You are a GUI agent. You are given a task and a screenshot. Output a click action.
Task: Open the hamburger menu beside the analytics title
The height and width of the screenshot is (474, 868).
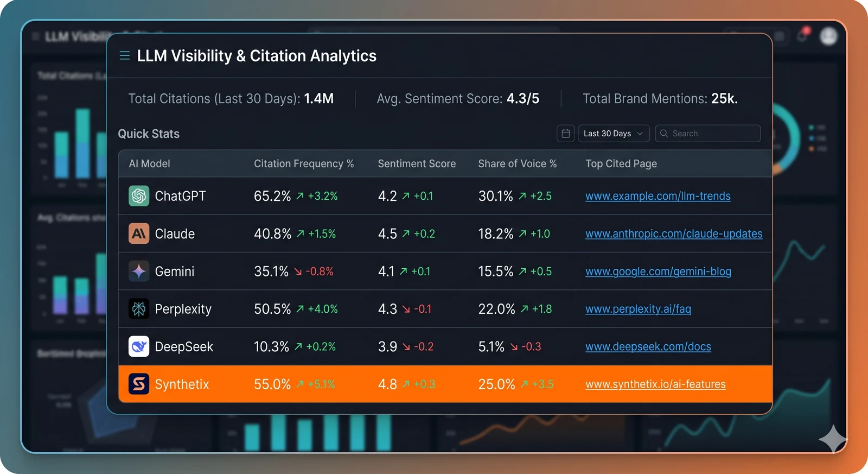click(x=124, y=55)
